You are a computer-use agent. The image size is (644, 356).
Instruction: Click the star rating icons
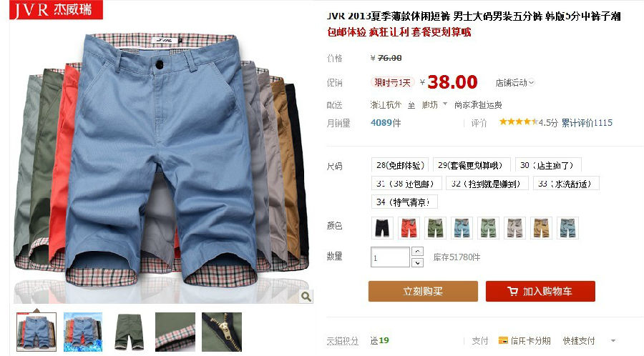[518, 122]
